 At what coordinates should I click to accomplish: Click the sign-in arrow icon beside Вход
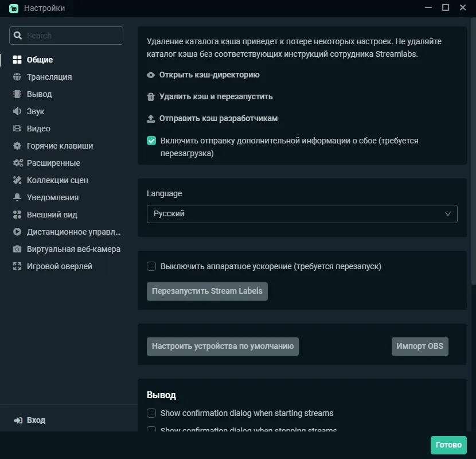coord(18,420)
